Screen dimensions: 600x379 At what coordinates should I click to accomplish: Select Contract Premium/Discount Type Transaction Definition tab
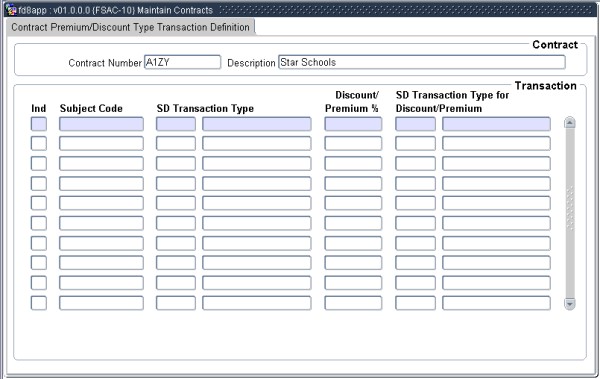tap(130, 27)
